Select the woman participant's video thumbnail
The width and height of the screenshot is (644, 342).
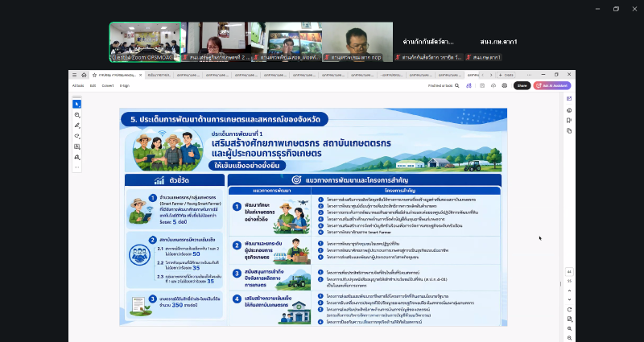[216, 42]
